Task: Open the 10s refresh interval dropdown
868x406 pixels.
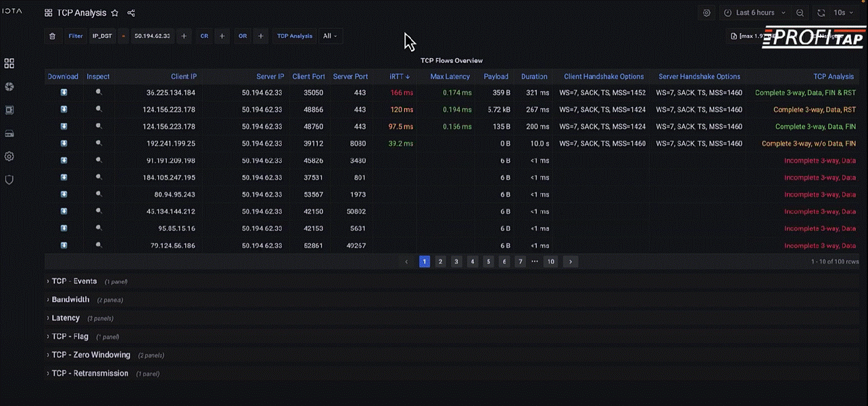Action: 842,13
